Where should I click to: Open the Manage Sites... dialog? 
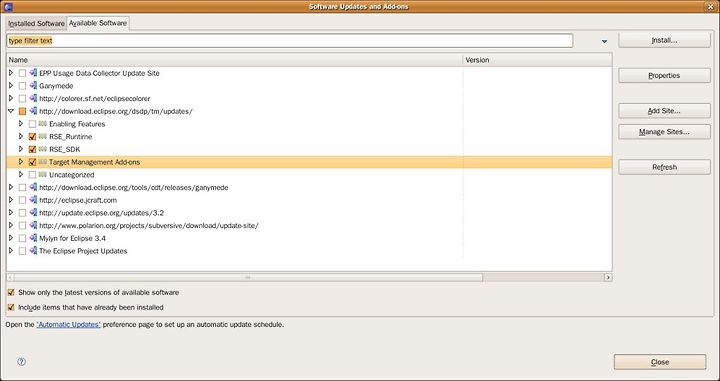664,132
